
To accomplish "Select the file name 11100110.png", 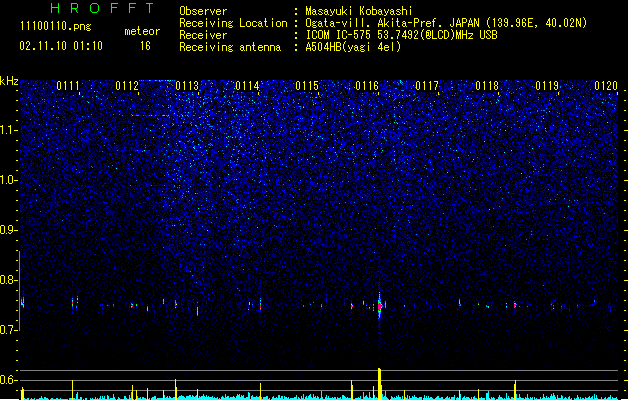I will click(x=55, y=26).
